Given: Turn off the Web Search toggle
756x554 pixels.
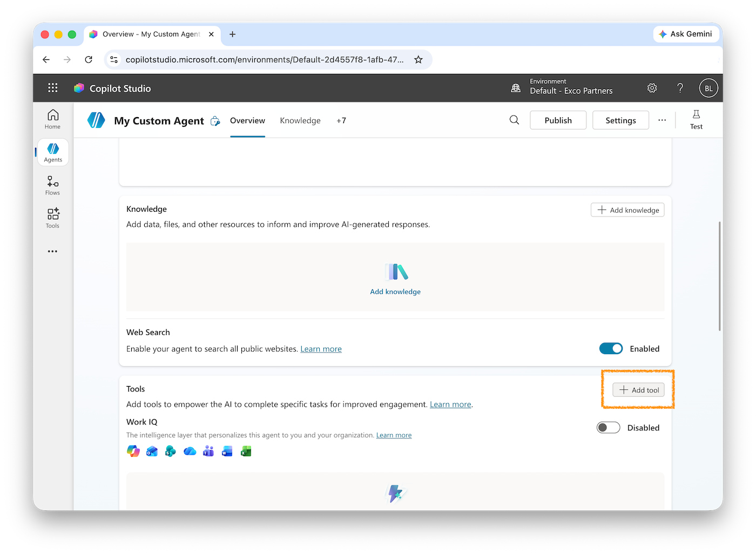Looking at the screenshot, I should point(611,349).
